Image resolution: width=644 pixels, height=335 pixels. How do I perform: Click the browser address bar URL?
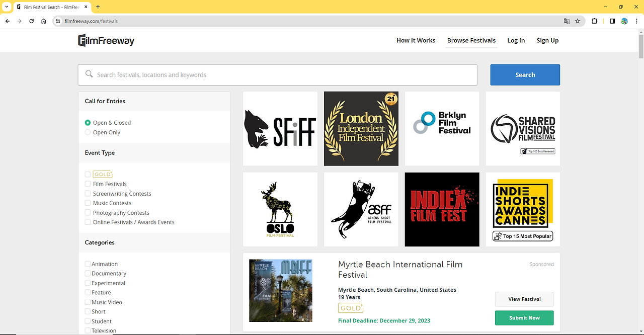click(91, 21)
